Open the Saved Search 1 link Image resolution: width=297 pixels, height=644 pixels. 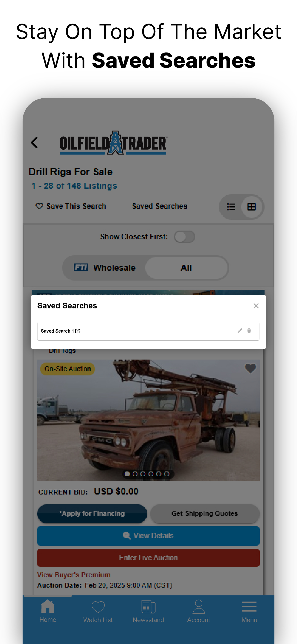[x=60, y=331]
